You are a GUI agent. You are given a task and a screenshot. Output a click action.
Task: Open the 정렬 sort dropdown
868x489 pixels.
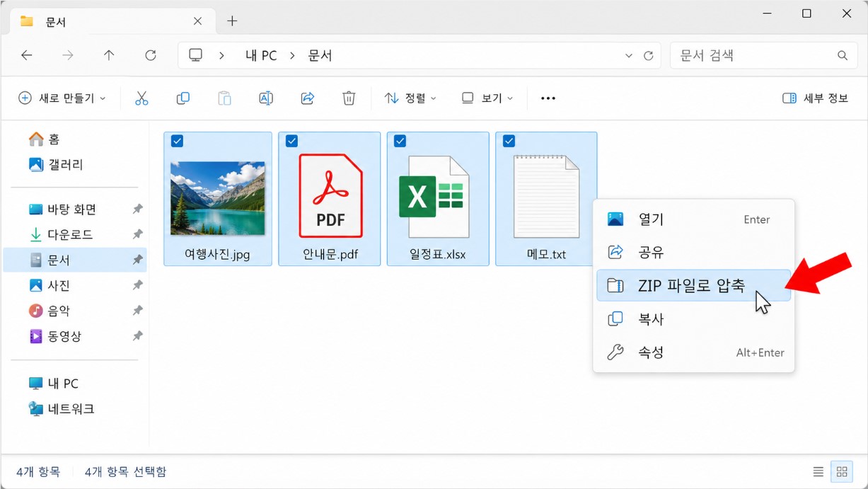coord(410,98)
